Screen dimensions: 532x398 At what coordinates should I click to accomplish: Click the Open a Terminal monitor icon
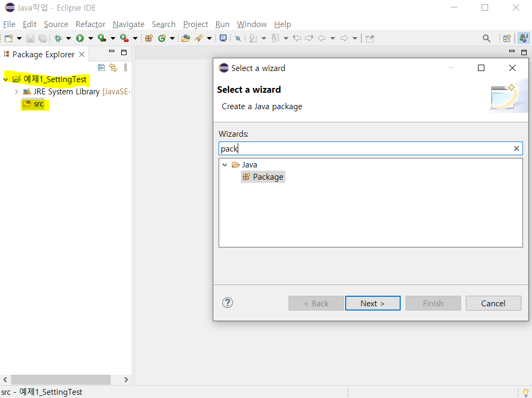tap(223, 38)
